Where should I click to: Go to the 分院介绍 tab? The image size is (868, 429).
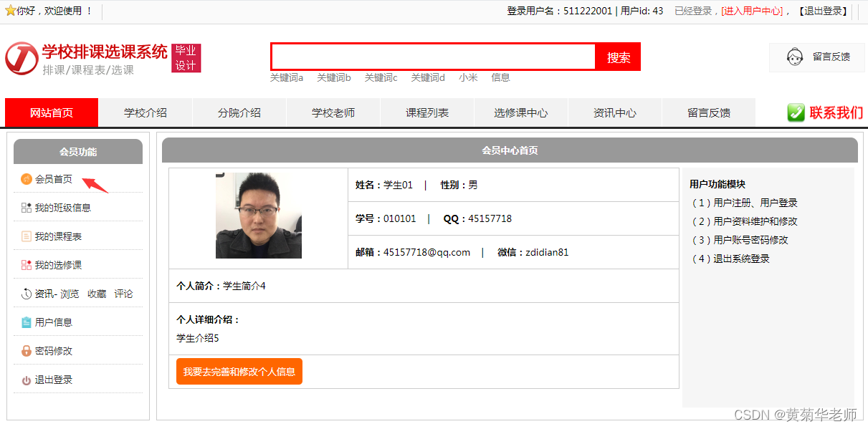[239, 112]
